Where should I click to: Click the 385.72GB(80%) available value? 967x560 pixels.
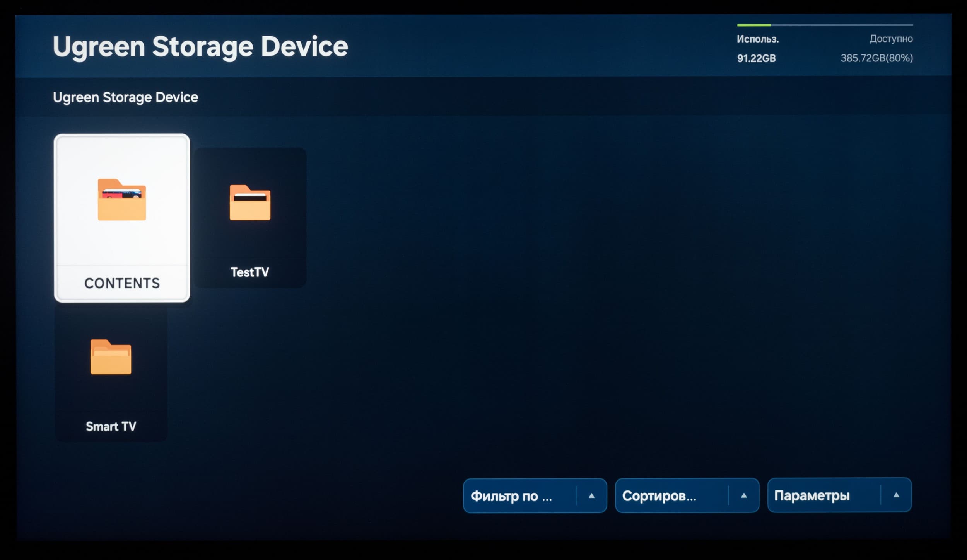pos(876,58)
